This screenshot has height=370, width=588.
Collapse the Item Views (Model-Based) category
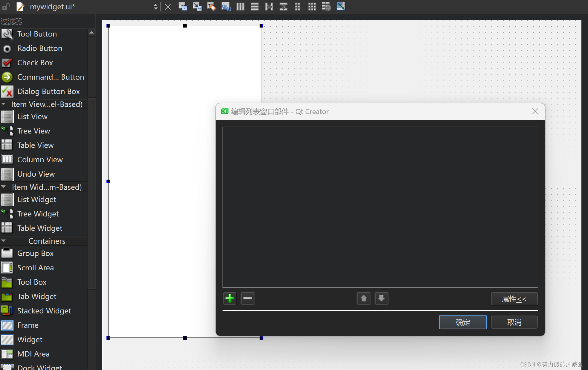pos(4,104)
